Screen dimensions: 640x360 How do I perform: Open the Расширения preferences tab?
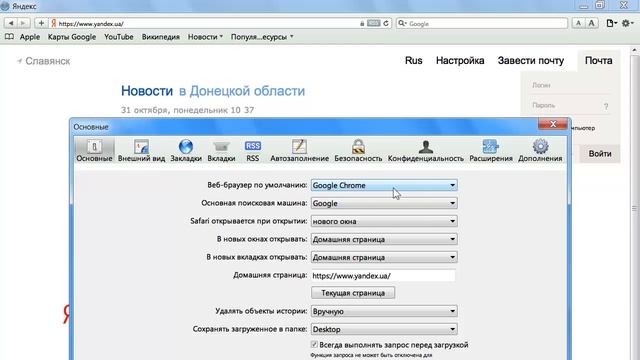pyautogui.click(x=491, y=150)
